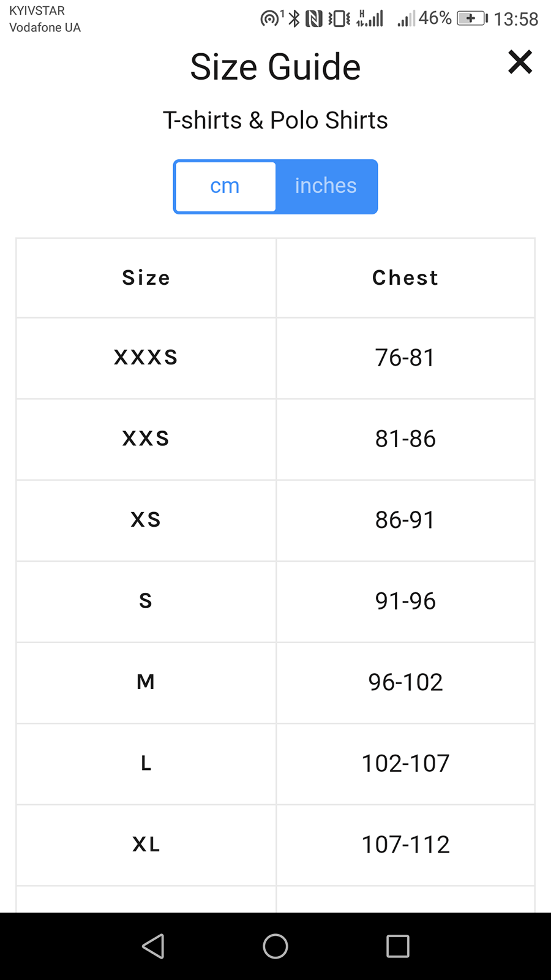Tap the Android home circle button
Viewport: 551px width, 980px height.
(275, 946)
